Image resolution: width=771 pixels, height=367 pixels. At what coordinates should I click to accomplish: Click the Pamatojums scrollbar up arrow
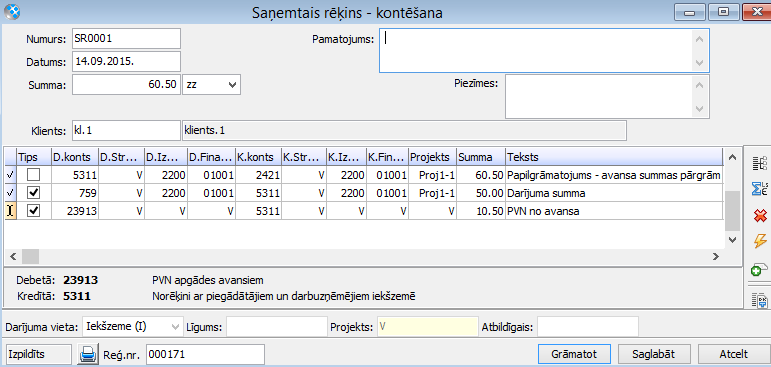700,39
